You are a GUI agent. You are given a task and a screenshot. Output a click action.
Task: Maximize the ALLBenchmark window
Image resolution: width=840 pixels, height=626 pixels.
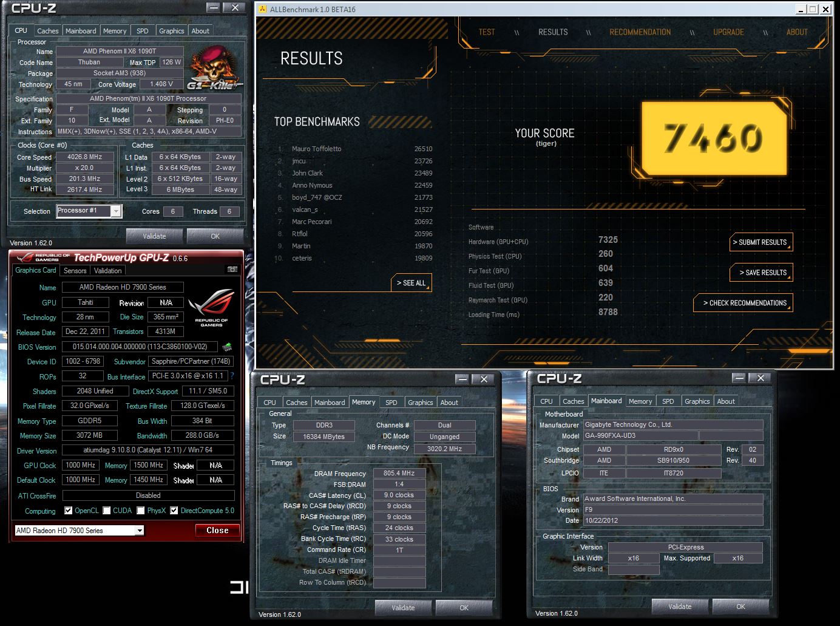pyautogui.click(x=814, y=9)
